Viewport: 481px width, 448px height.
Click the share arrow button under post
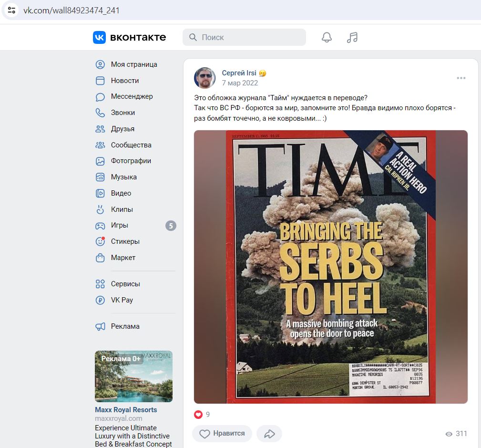[269, 434]
